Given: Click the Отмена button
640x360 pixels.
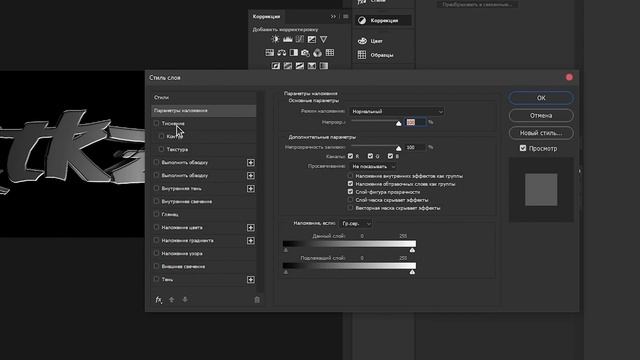Looking at the screenshot, I should coord(541,116).
